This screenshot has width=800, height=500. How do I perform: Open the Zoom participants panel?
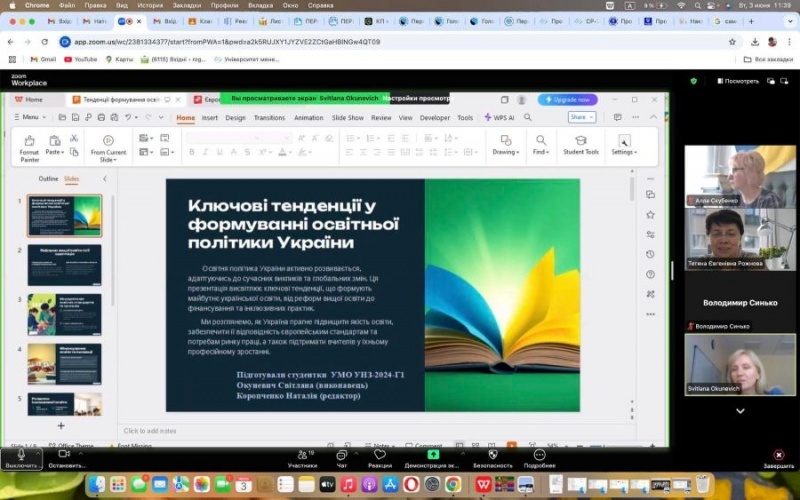(x=302, y=454)
